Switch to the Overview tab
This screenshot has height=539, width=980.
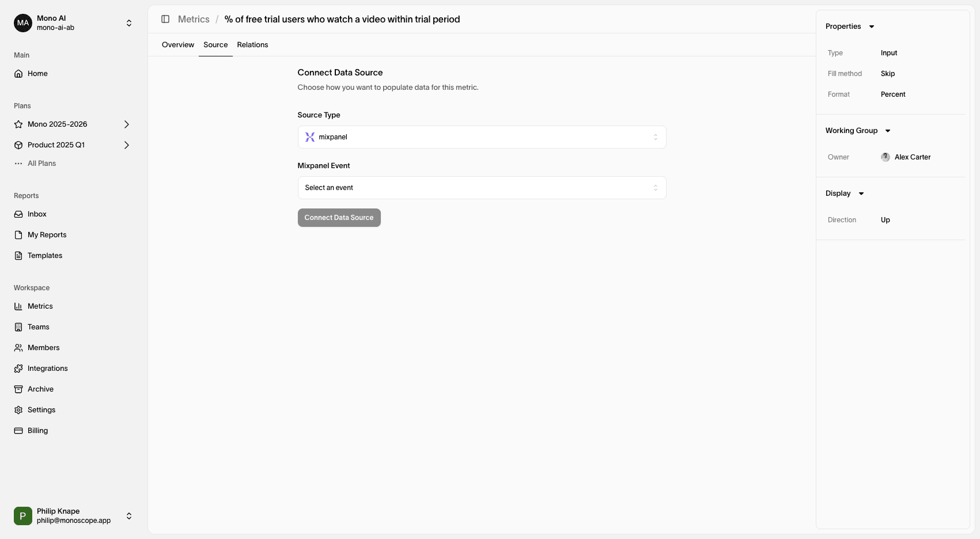tap(177, 44)
